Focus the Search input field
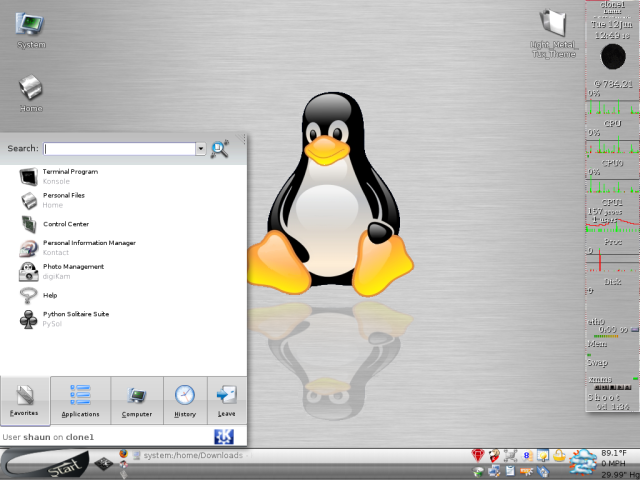 (x=119, y=149)
